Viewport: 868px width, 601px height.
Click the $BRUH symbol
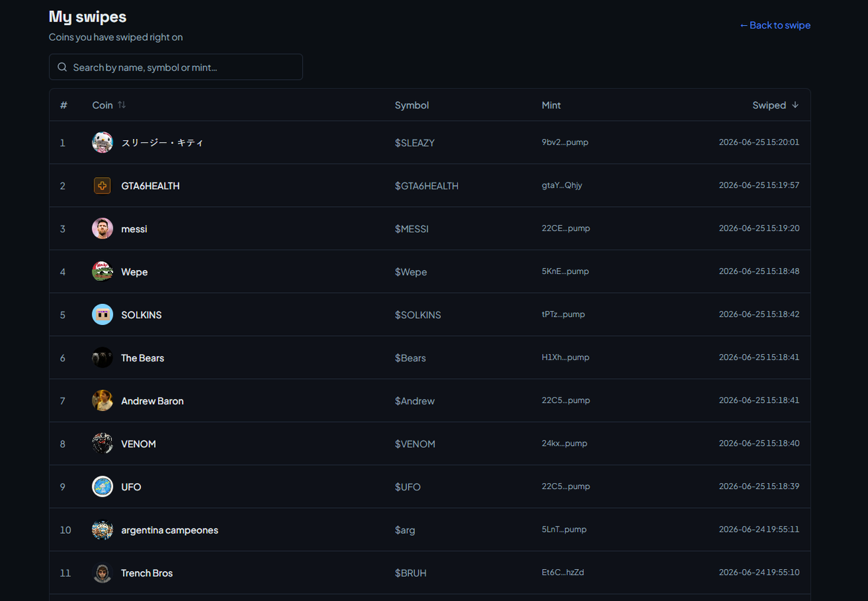coord(410,573)
